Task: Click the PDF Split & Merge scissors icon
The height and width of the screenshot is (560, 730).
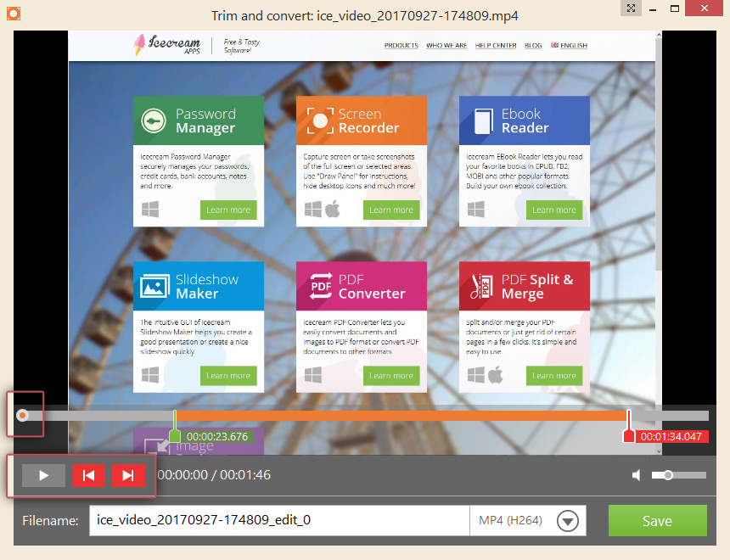Action: [x=481, y=286]
